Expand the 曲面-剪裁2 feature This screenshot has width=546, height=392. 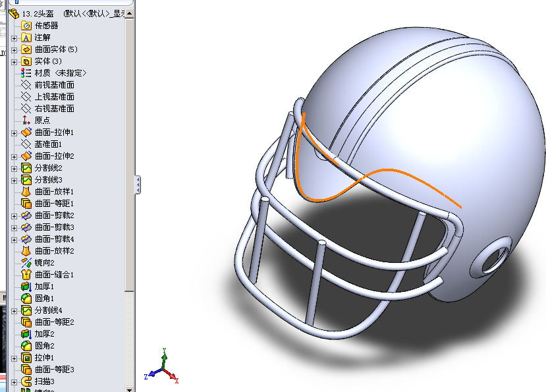tap(14, 216)
